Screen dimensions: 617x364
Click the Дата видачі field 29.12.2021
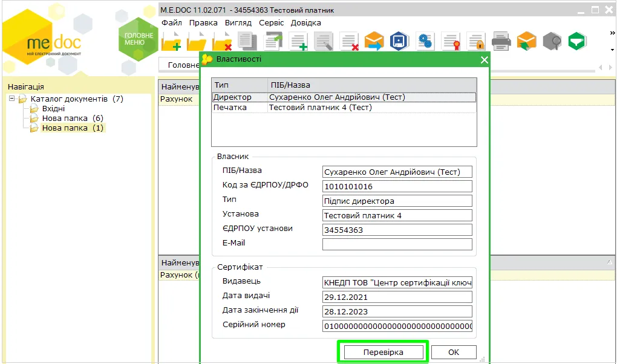point(397,297)
